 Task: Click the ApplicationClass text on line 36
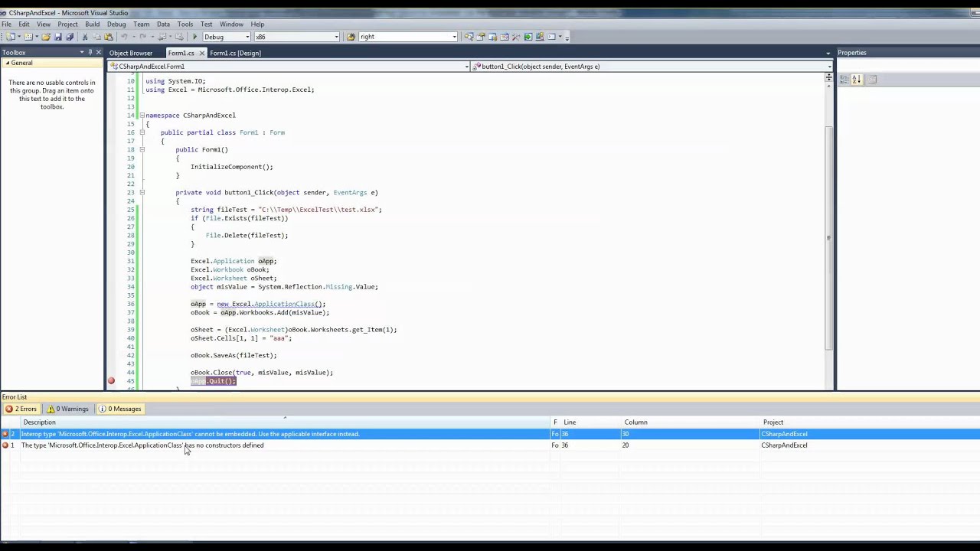click(x=284, y=304)
